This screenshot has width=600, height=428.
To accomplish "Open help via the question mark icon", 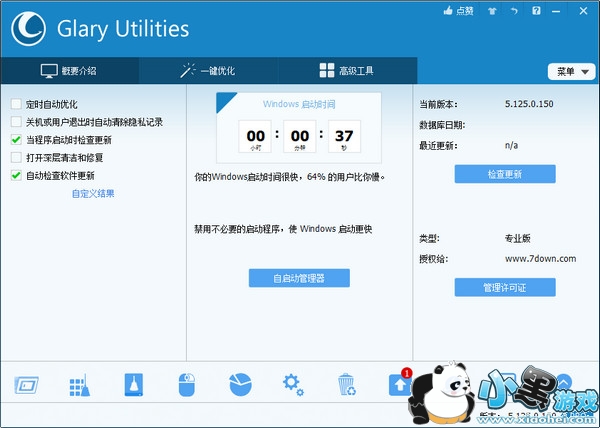I will click(536, 11).
